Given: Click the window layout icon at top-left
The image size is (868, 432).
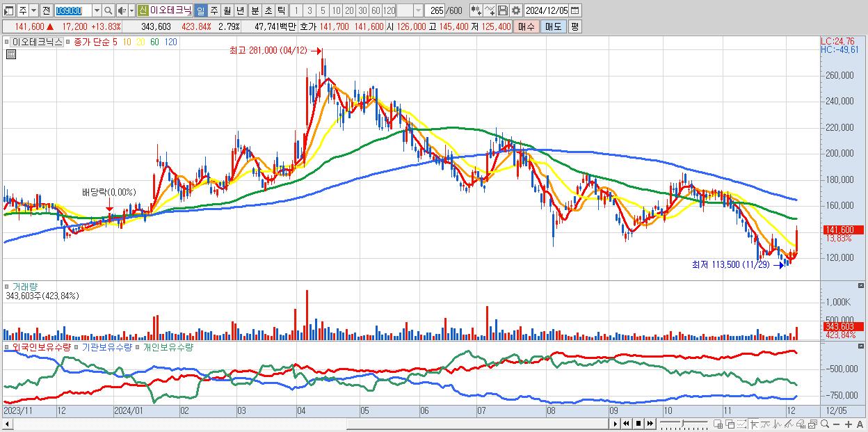Looking at the screenshot, I should tap(8, 10).
